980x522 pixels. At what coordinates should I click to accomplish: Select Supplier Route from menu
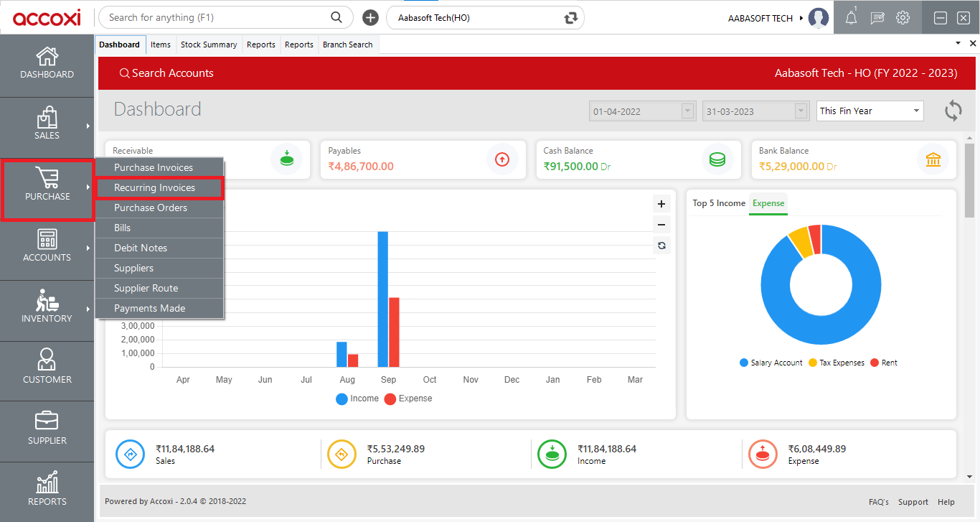(x=159, y=288)
